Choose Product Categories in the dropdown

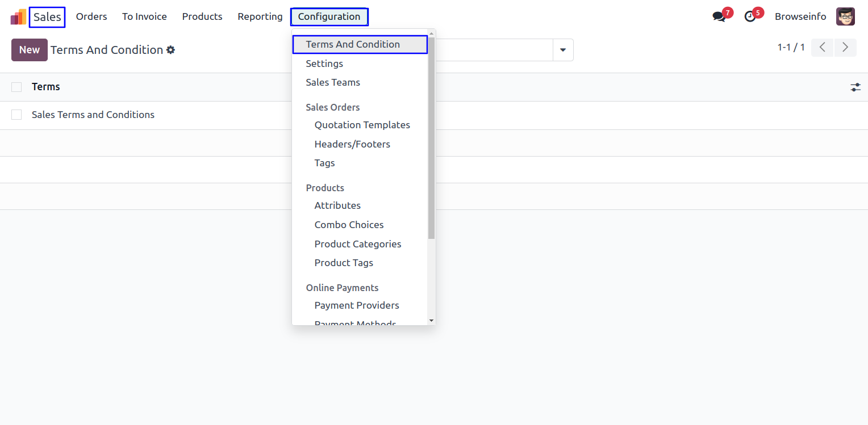[357, 244]
